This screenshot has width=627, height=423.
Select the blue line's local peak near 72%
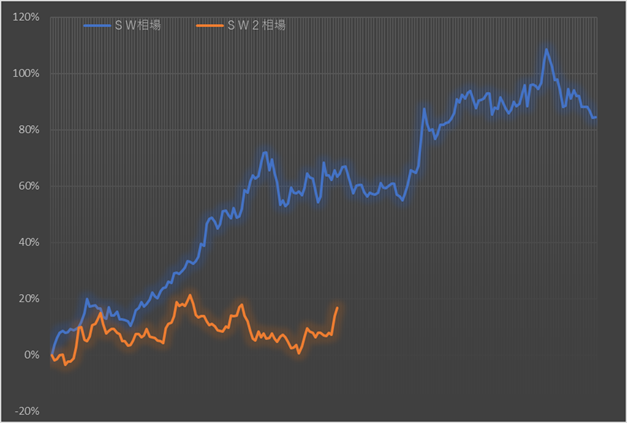click(x=265, y=152)
